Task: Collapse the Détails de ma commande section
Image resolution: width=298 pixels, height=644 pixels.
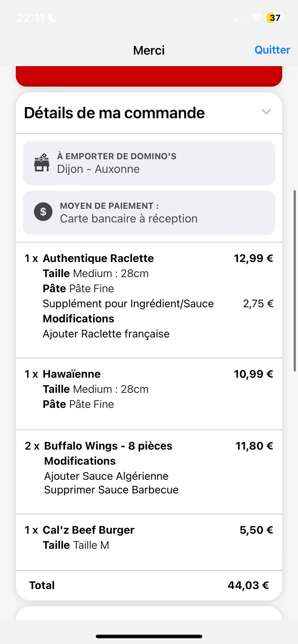Action: (x=266, y=112)
